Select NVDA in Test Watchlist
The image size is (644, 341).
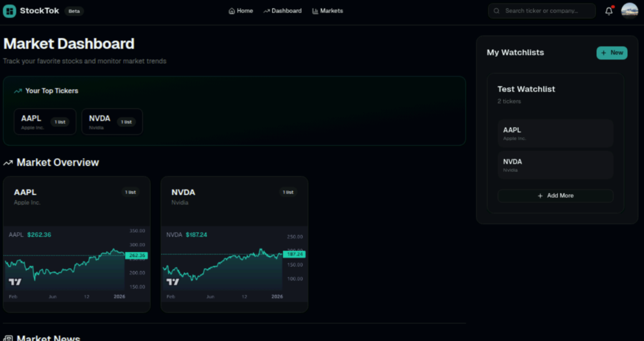pyautogui.click(x=555, y=165)
